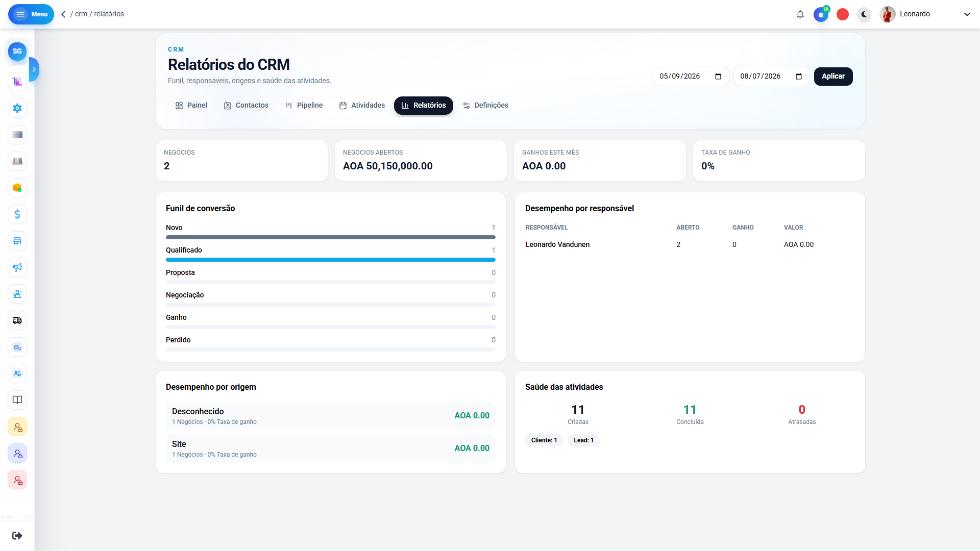Open calendar picker for start date

tap(718, 77)
